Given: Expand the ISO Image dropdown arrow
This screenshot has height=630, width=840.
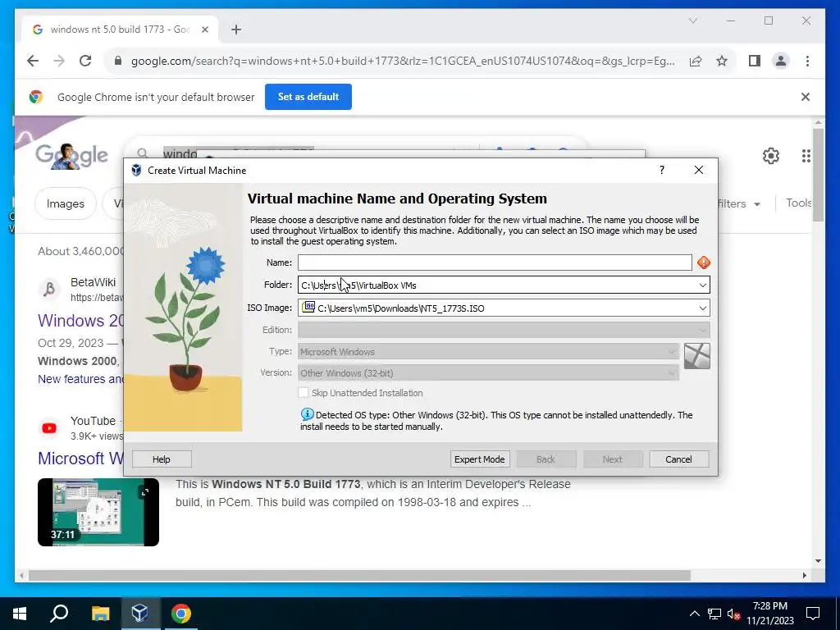Looking at the screenshot, I should click(x=702, y=308).
